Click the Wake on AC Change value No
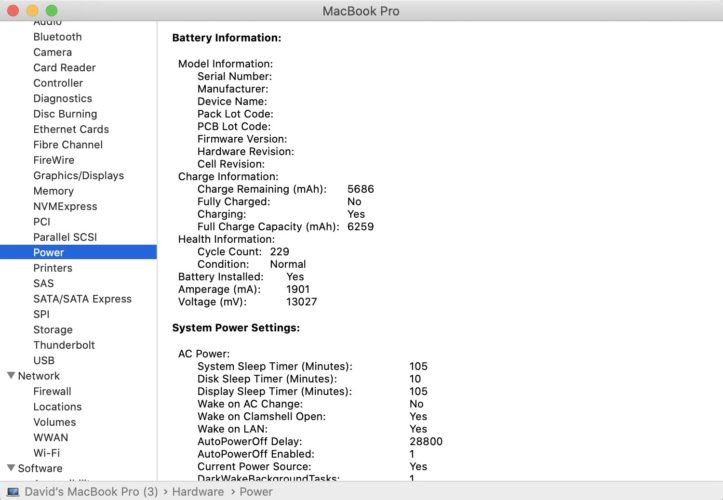Viewport: 723px width, 500px height. (416, 404)
